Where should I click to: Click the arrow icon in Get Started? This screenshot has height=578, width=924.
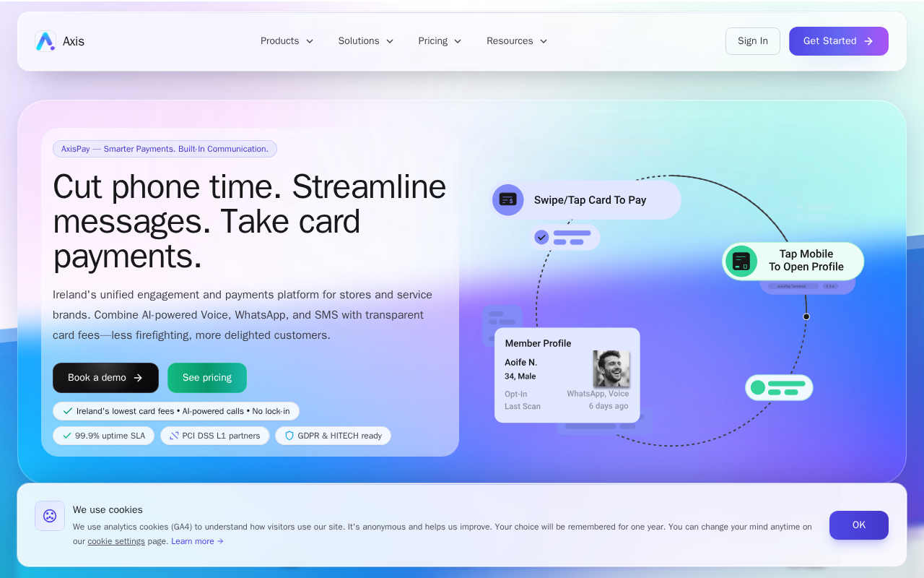[868, 41]
